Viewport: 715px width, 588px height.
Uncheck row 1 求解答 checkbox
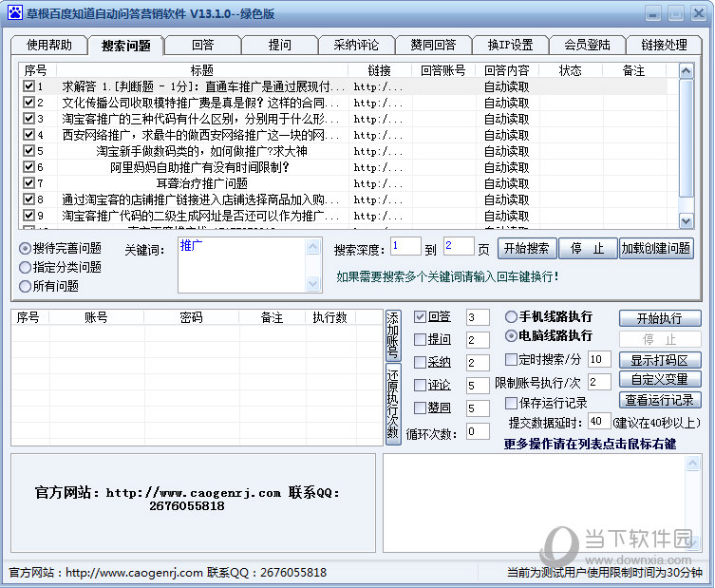click(28, 86)
